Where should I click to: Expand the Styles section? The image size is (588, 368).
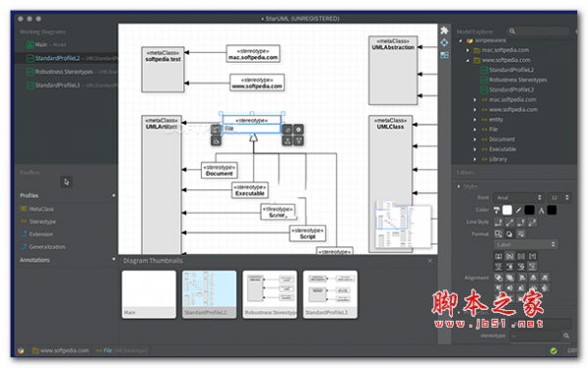click(459, 186)
